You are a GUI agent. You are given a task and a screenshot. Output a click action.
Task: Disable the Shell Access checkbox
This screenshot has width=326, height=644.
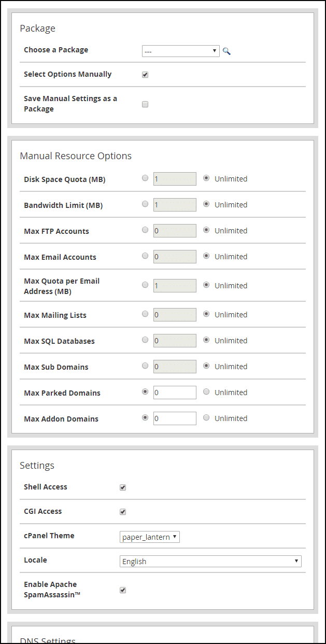point(123,487)
